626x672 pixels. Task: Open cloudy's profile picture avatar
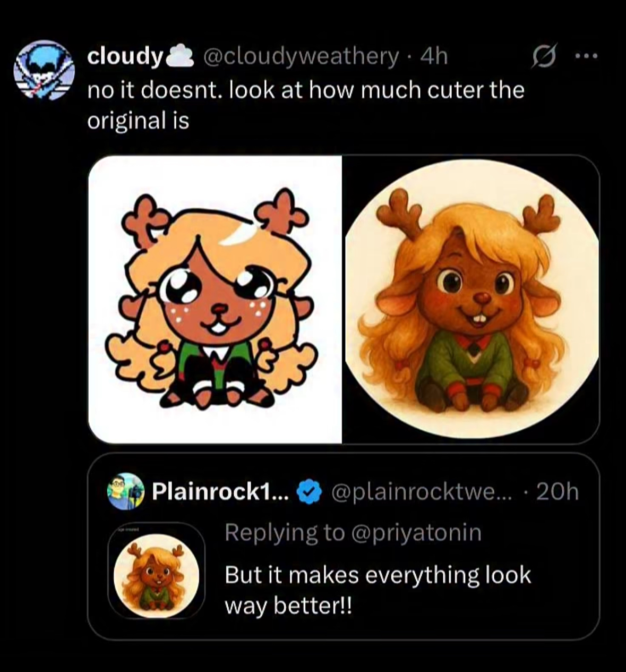(x=43, y=70)
